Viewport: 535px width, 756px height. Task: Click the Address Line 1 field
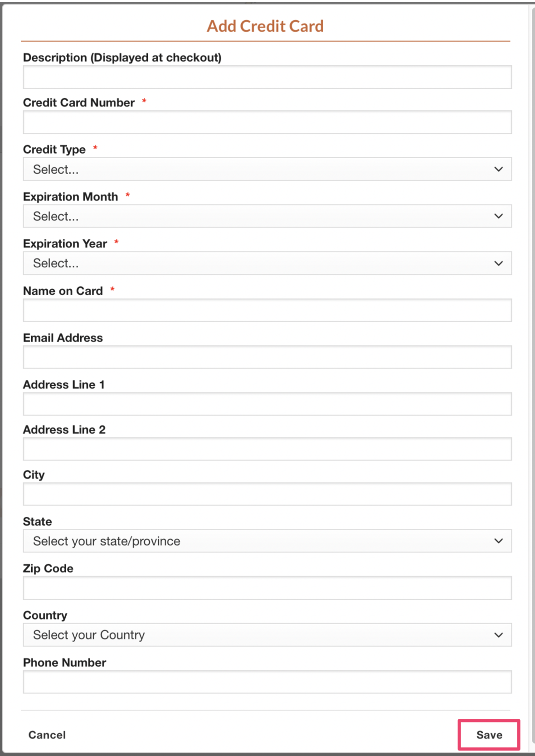click(x=267, y=404)
